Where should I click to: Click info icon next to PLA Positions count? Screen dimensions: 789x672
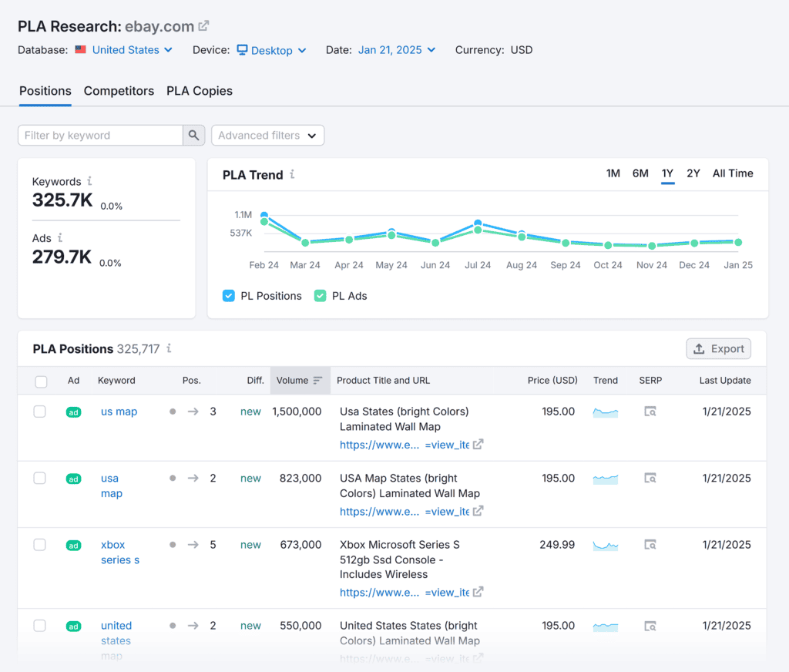pyautogui.click(x=169, y=349)
